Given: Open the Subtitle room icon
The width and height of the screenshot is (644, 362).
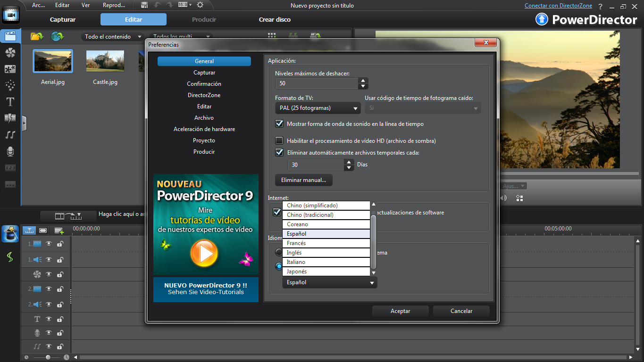Looking at the screenshot, I should tap(10, 184).
